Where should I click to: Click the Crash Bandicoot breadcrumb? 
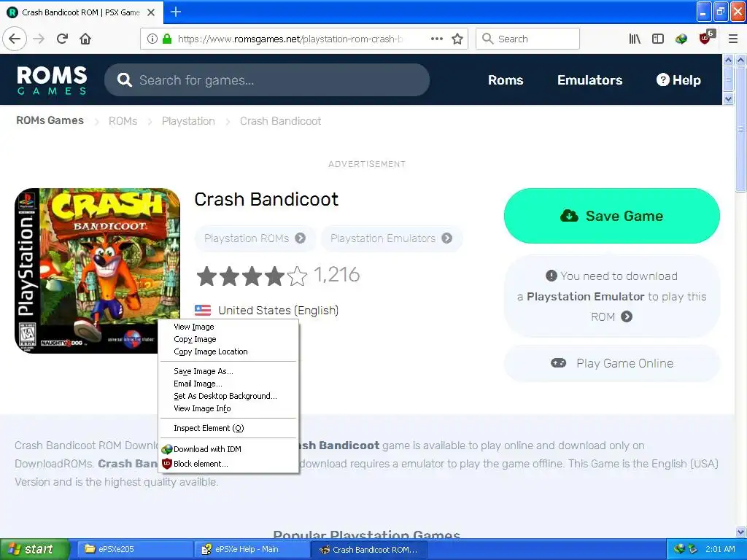(x=281, y=121)
